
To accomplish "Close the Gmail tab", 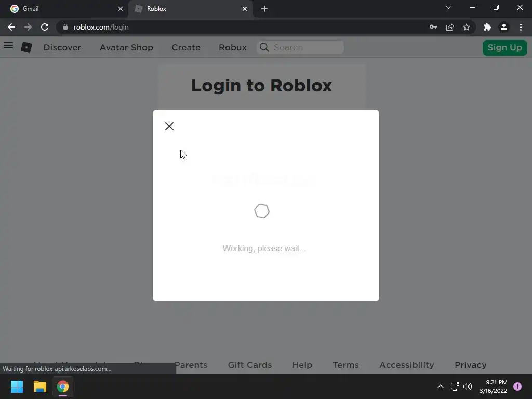I will [121, 9].
